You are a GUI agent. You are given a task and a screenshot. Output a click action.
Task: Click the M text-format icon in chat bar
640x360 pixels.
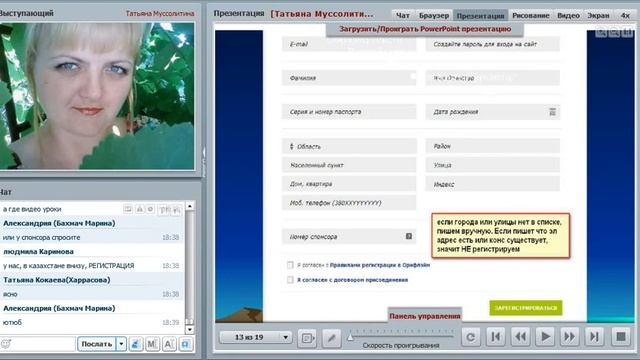point(152,344)
